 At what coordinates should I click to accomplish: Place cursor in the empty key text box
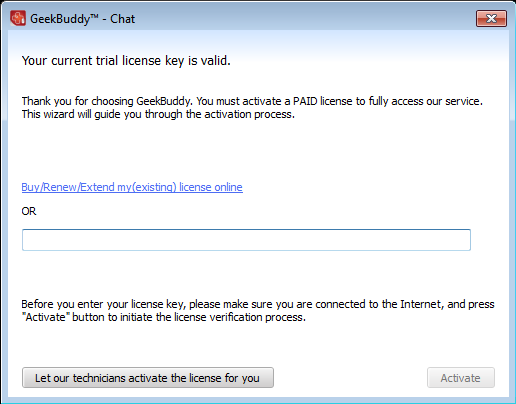[246, 240]
